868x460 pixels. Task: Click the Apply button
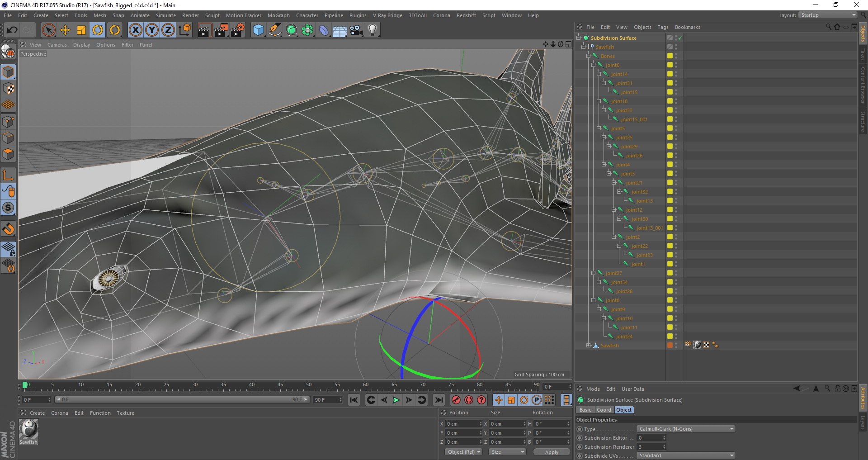(552, 452)
